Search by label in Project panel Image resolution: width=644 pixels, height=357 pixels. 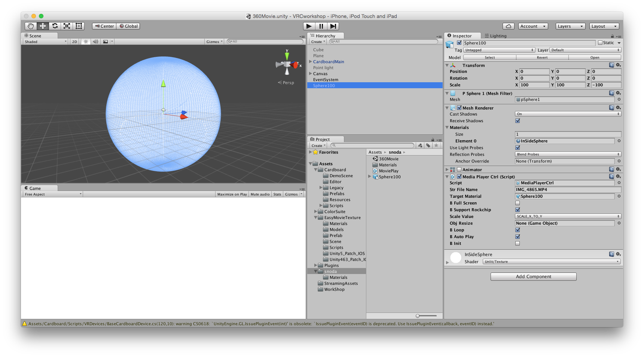(428, 145)
